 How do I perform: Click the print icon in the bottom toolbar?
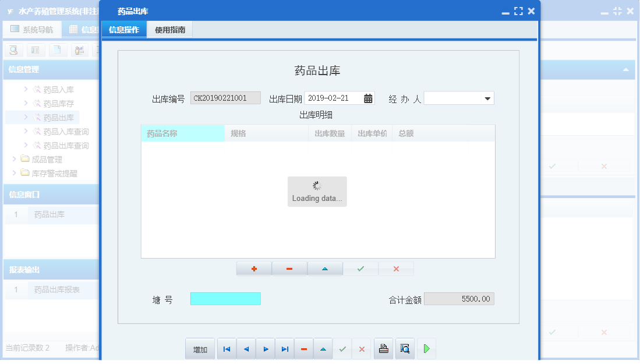pyautogui.click(x=383, y=348)
